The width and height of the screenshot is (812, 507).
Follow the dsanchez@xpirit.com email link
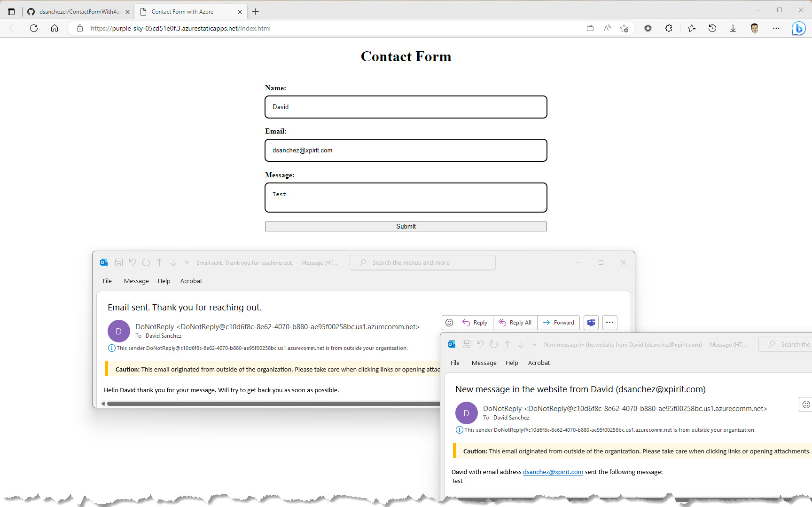point(552,472)
